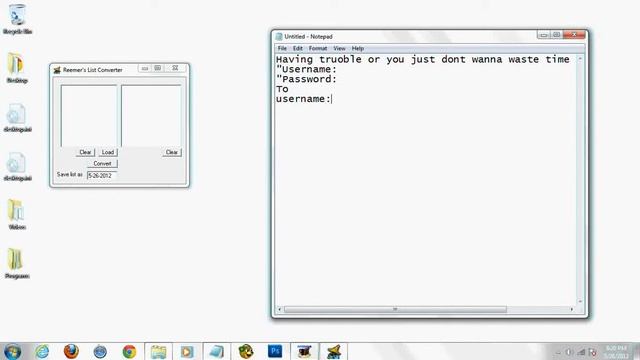This screenshot has width=640, height=360.
Task: Click the '"Password:' line in Notepad
Action: point(307,79)
